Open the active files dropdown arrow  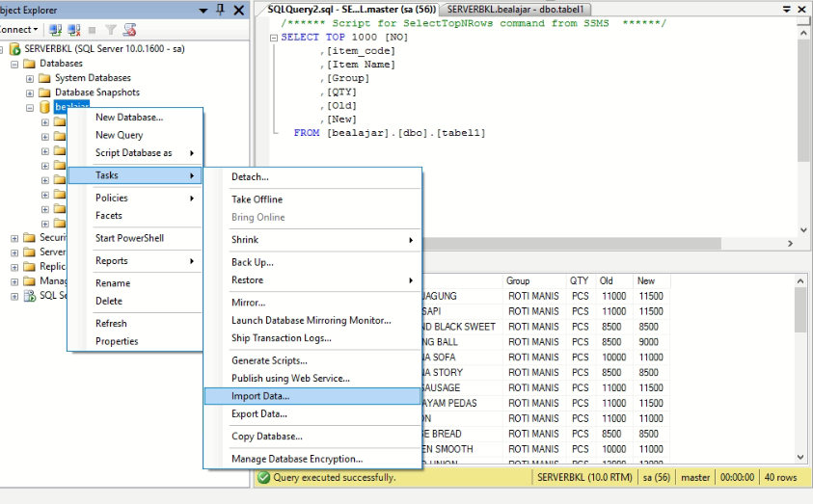click(x=787, y=10)
